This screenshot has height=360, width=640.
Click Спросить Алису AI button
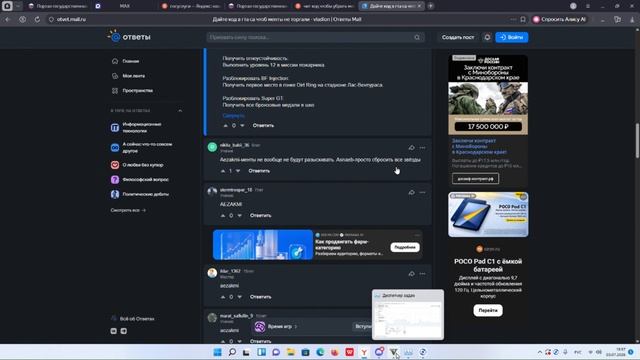pyautogui.click(x=560, y=19)
